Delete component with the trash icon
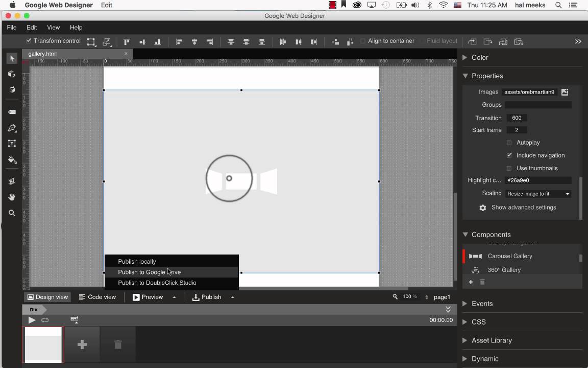The width and height of the screenshot is (588, 368). pos(483,282)
